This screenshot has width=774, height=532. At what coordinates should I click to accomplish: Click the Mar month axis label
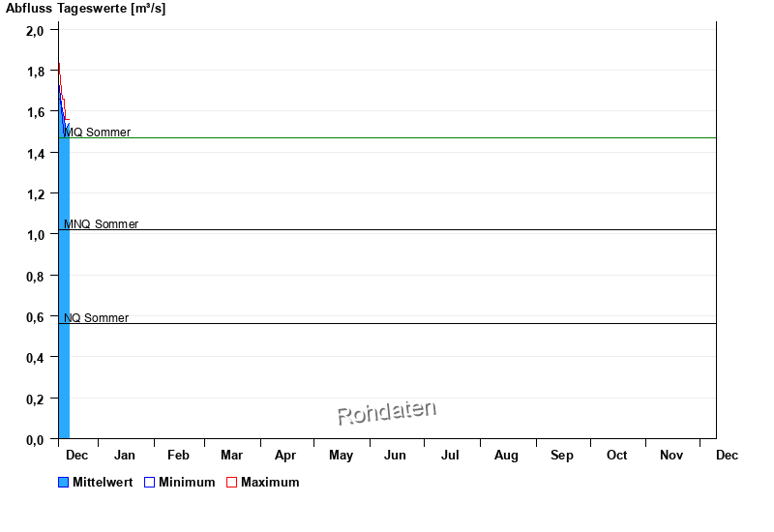pyautogui.click(x=231, y=456)
